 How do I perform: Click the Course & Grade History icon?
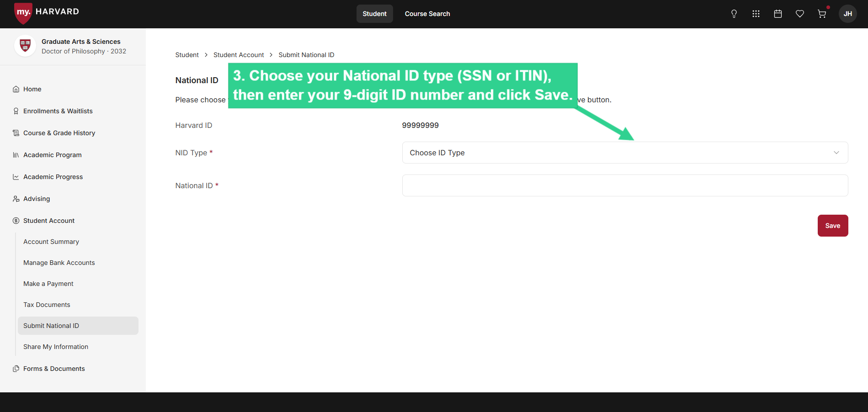(x=16, y=133)
